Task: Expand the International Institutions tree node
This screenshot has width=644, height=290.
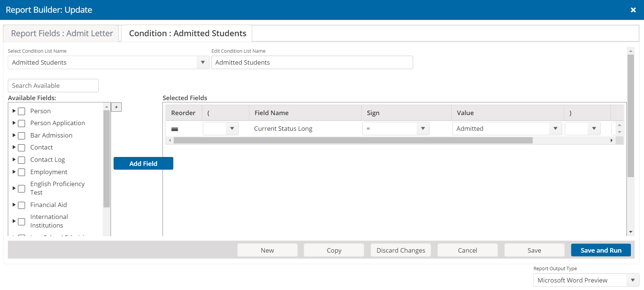Action: point(14,221)
